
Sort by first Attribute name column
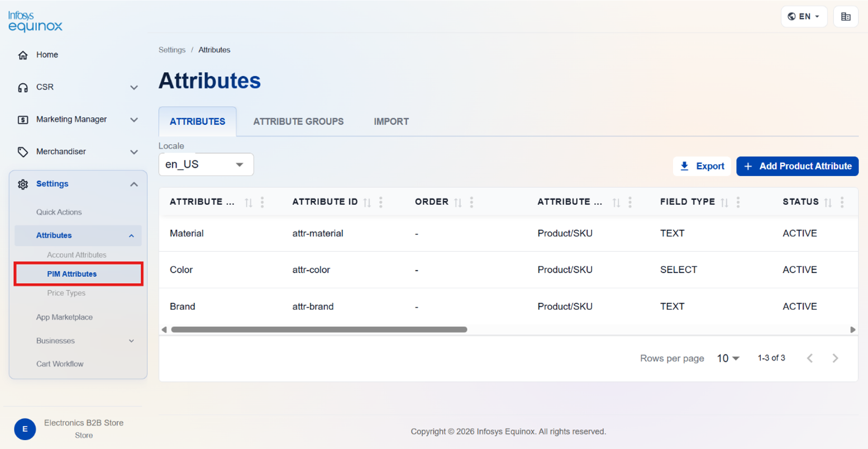pyautogui.click(x=249, y=202)
